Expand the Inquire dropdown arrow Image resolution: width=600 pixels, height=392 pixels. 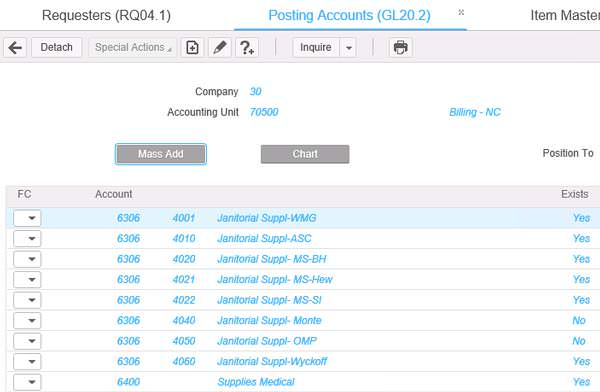(x=349, y=47)
